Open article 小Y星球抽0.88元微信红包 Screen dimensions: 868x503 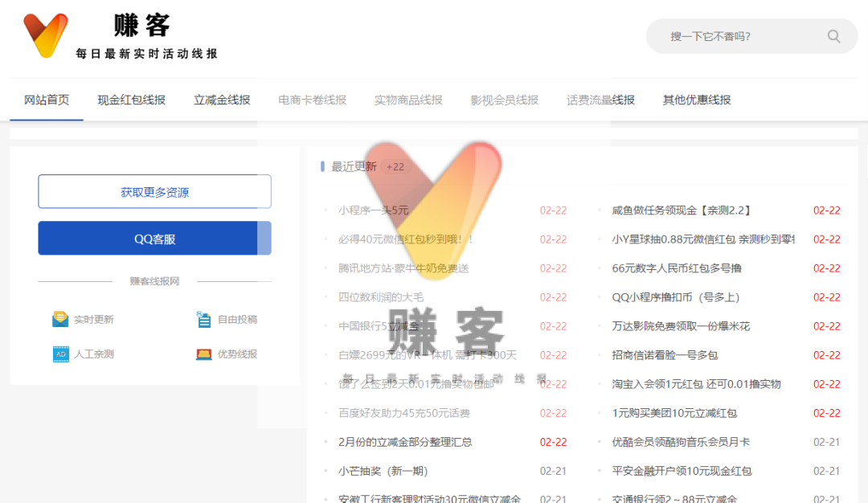703,239
